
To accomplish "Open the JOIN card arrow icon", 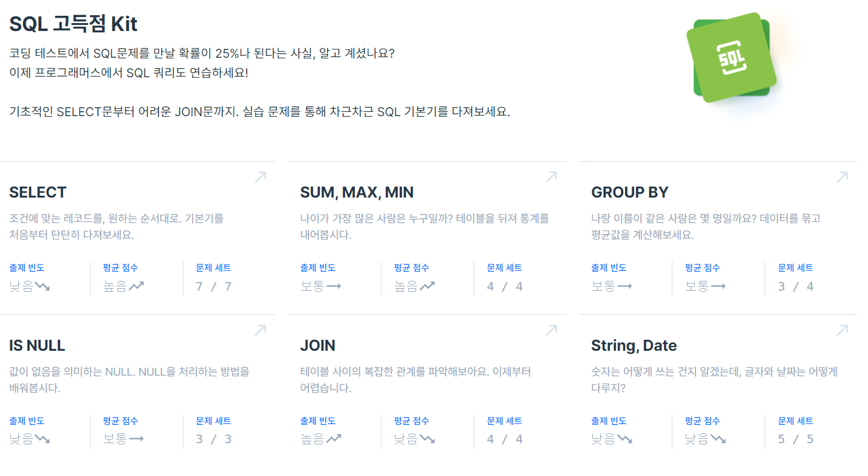I will (551, 329).
